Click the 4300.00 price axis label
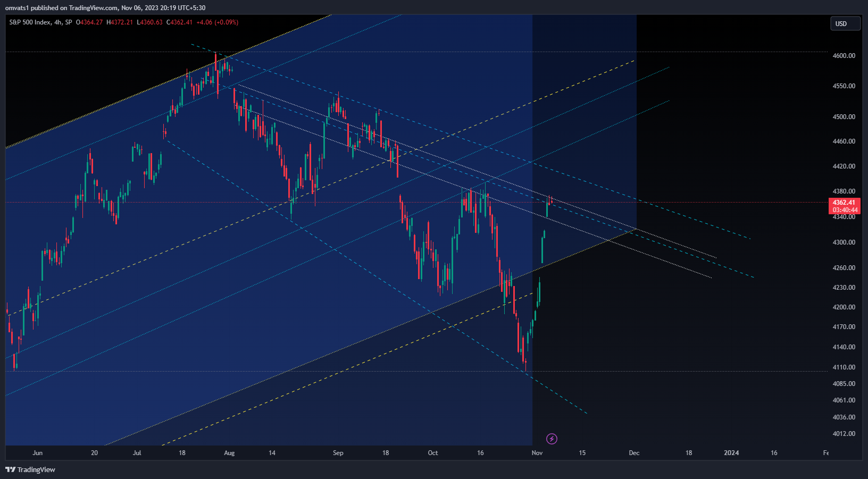The height and width of the screenshot is (479, 868). (x=844, y=242)
